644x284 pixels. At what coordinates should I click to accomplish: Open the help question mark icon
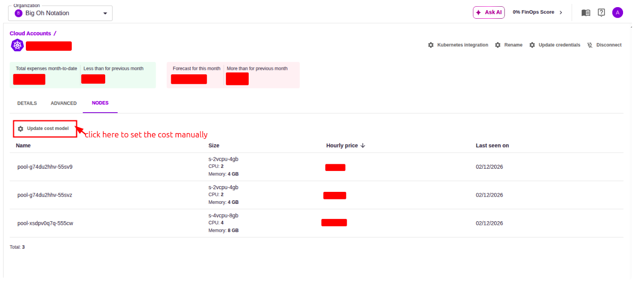601,12
